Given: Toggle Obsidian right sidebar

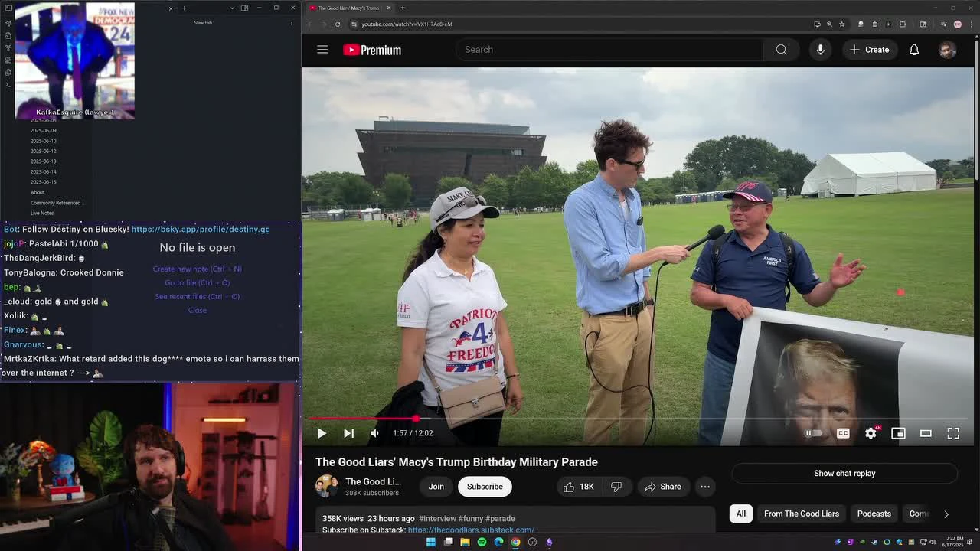Looking at the screenshot, I should tap(244, 8).
